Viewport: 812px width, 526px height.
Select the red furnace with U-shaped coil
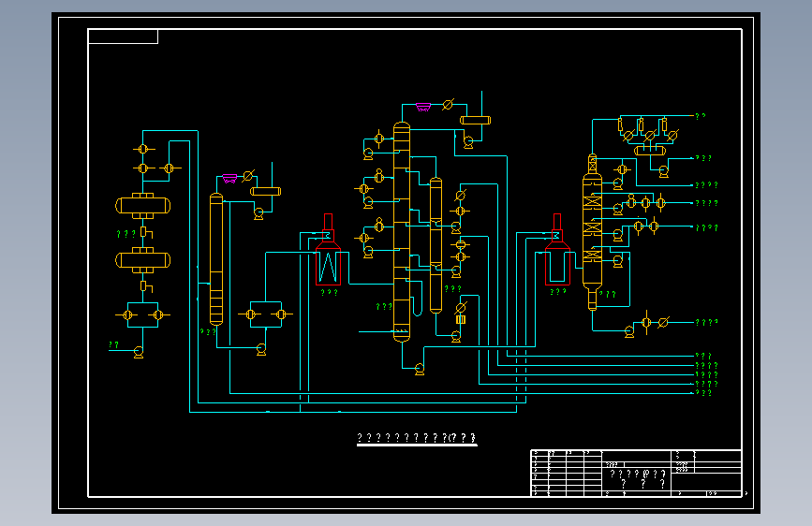click(557, 250)
